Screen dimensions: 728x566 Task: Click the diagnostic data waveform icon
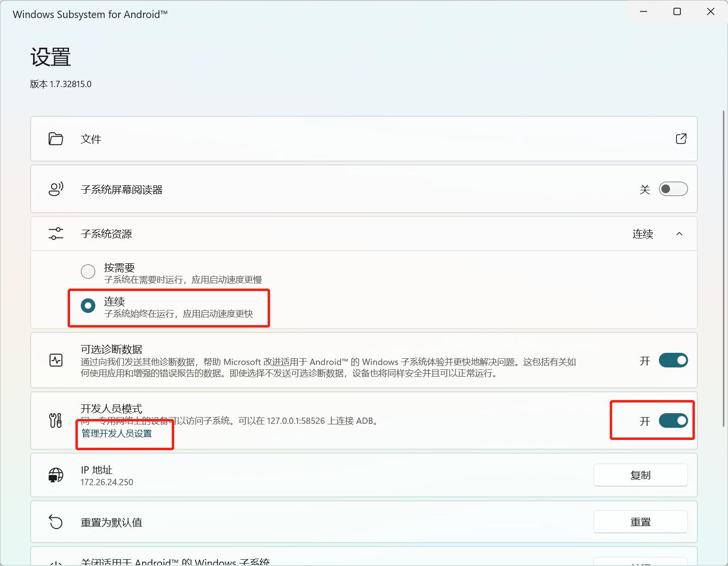click(x=56, y=360)
